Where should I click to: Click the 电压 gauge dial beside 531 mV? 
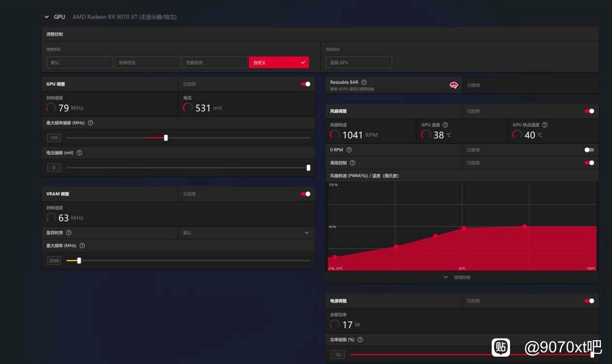click(x=188, y=108)
